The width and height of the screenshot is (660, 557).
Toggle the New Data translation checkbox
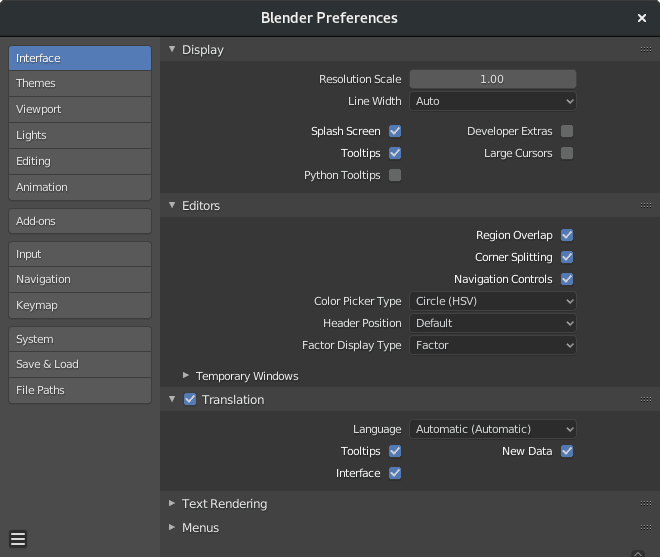click(567, 451)
